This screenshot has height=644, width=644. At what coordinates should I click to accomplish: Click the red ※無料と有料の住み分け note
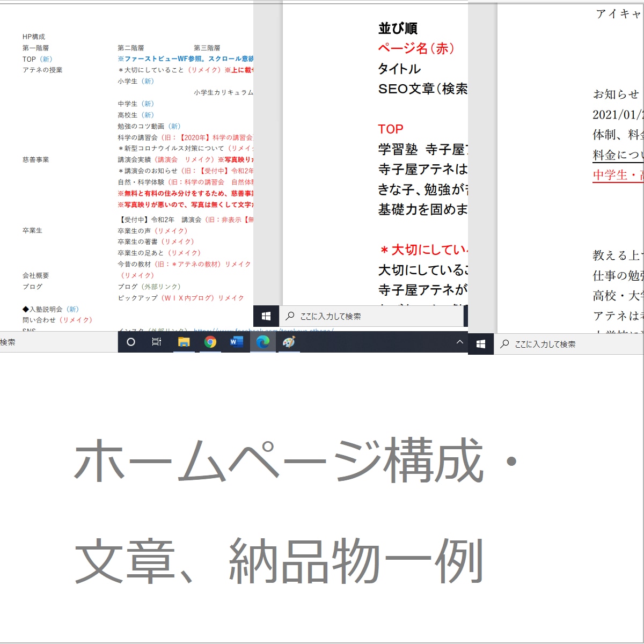pyautogui.click(x=186, y=193)
